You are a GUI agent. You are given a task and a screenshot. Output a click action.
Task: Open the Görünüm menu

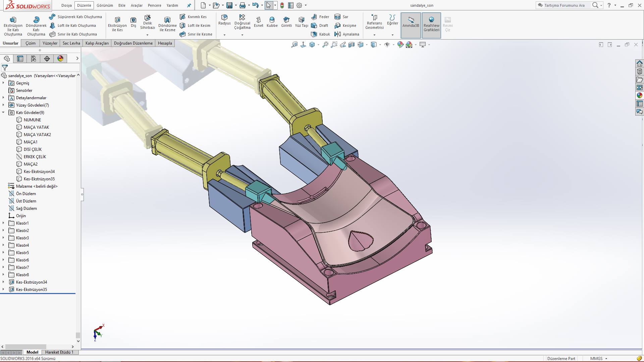click(105, 5)
